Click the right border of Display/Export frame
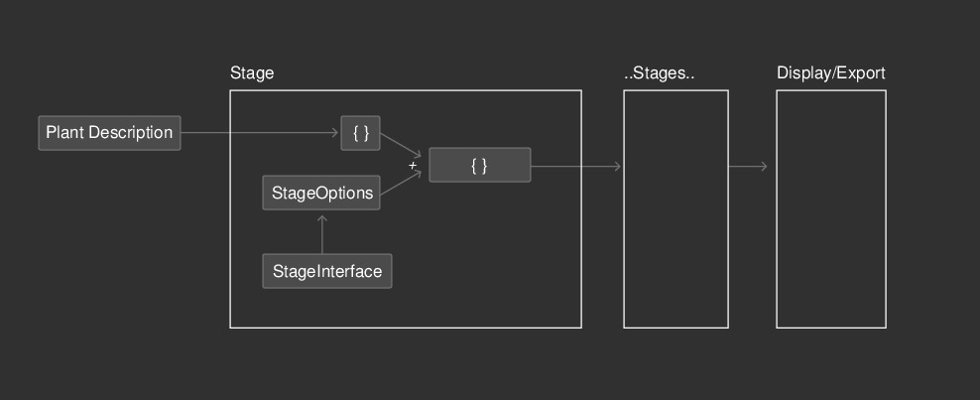The image size is (980, 400). (x=886, y=208)
